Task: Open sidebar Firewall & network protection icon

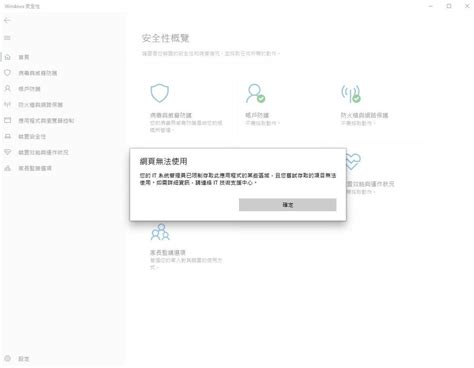Action: (x=7, y=104)
